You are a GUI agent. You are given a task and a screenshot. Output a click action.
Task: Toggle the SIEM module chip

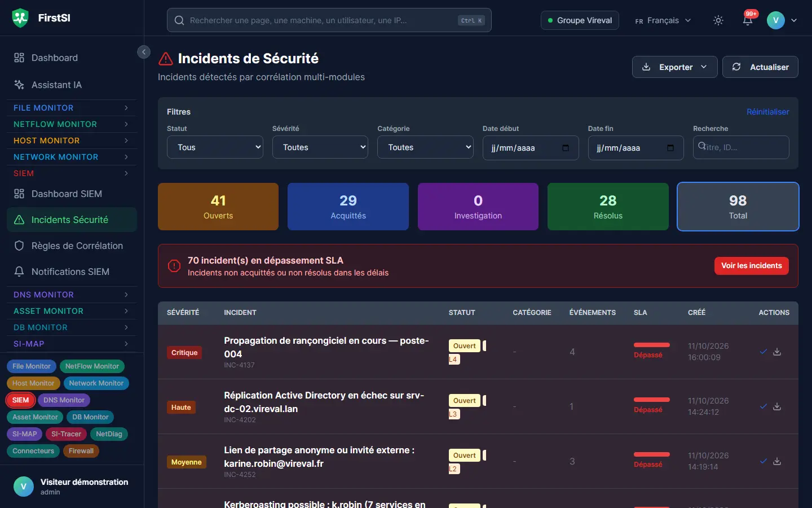pyautogui.click(x=20, y=400)
